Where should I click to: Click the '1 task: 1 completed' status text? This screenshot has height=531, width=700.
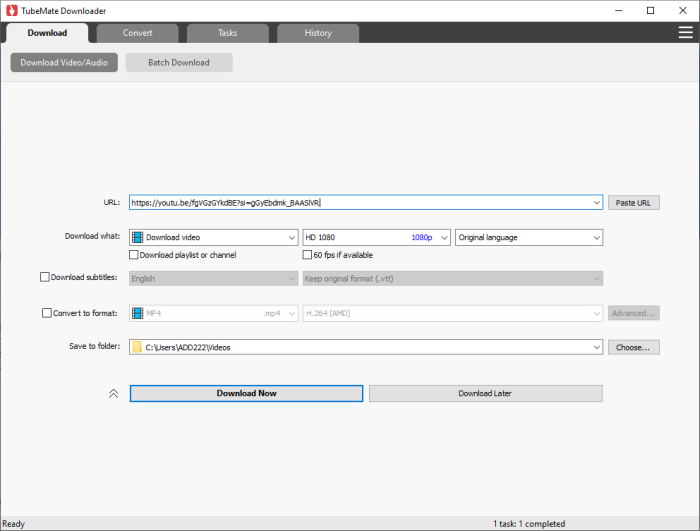point(529,524)
